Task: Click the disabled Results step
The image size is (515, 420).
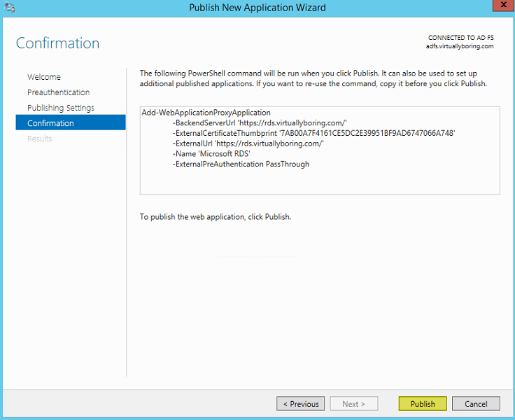Action: click(x=40, y=139)
